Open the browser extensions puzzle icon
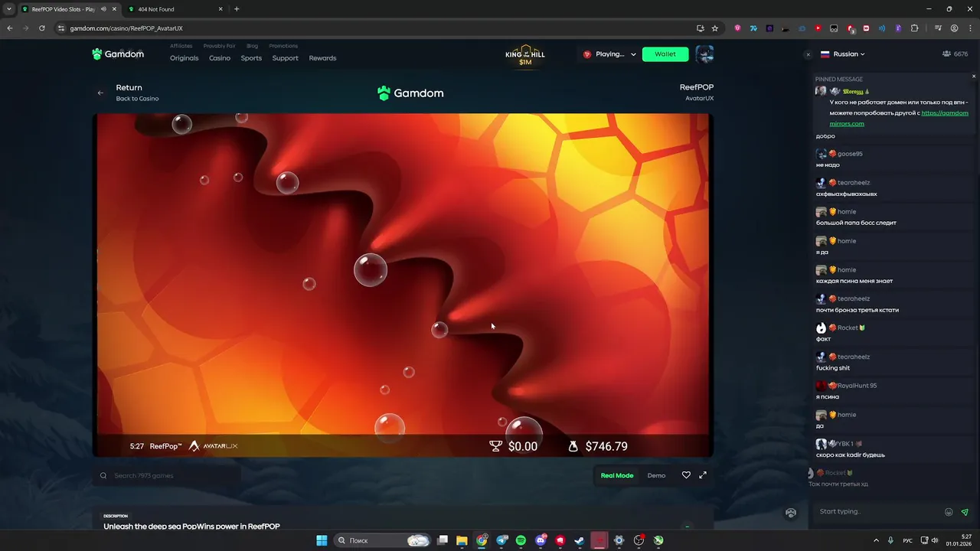This screenshot has height=551, width=980. coord(914,28)
